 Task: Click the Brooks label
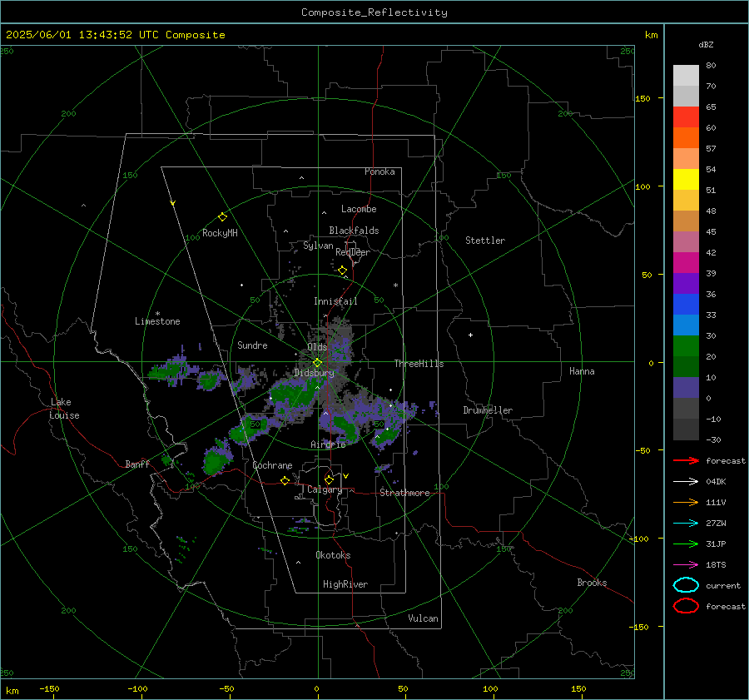[592, 583]
